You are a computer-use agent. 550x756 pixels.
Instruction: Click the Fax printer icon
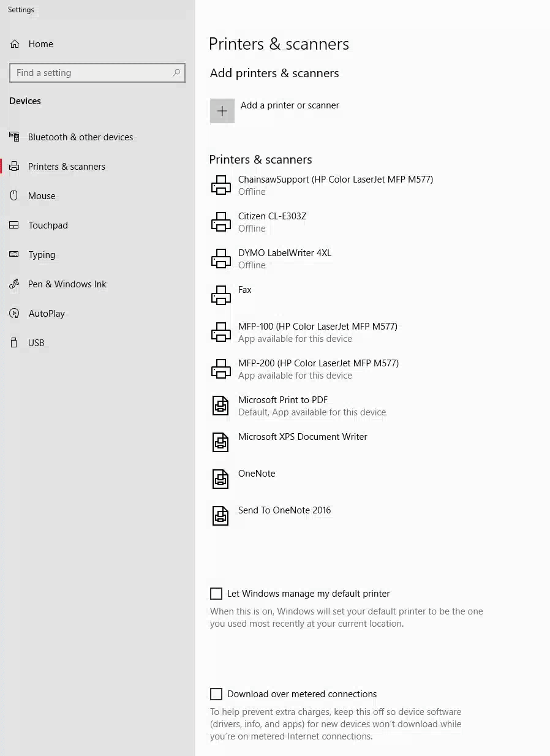tap(220, 295)
